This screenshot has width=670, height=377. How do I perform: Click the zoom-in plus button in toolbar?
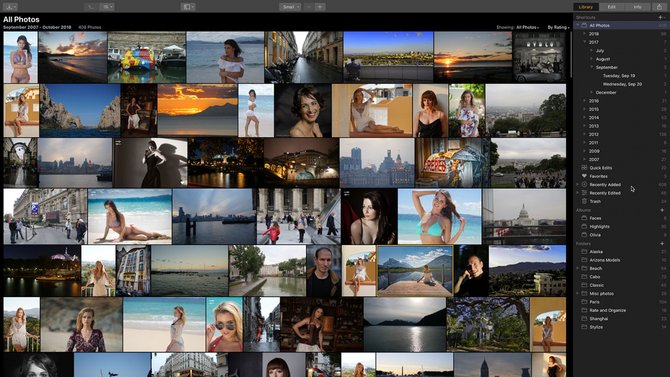coord(320,7)
